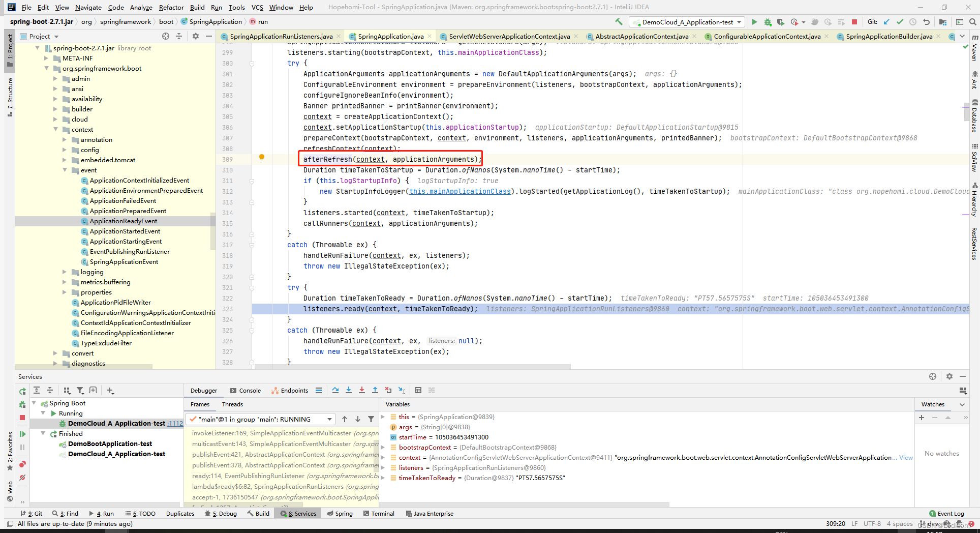This screenshot has height=533, width=980.
Task: Toggle the Maven tool window button
Action: click(x=974, y=48)
